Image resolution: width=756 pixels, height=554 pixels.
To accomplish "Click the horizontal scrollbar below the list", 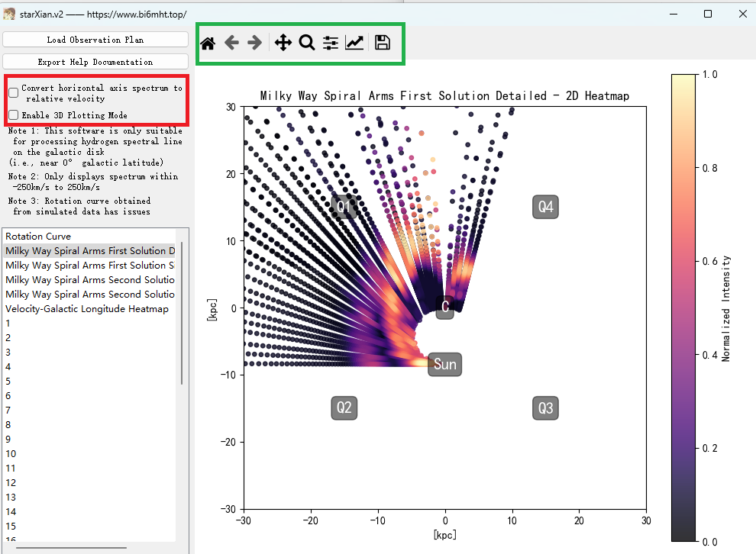I will 72,546.
